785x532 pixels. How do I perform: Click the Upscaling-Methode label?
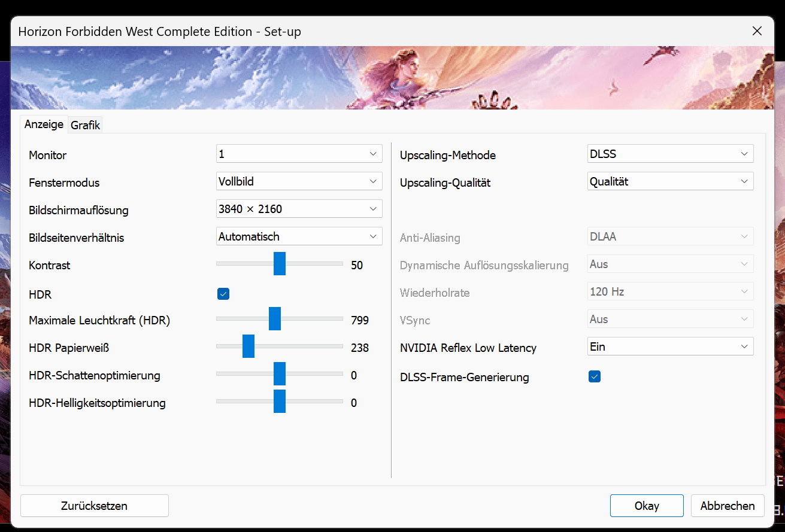pyautogui.click(x=448, y=155)
